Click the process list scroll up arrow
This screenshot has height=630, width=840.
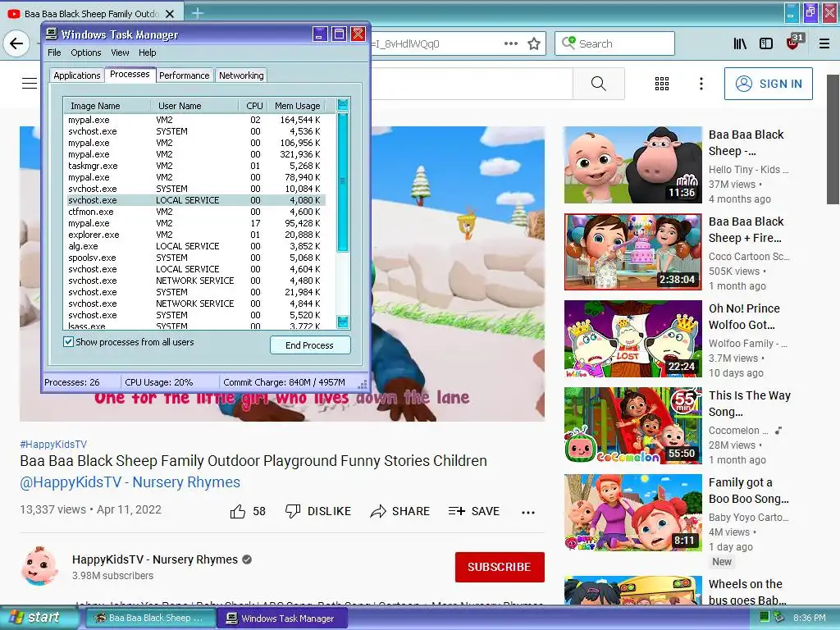(343, 105)
